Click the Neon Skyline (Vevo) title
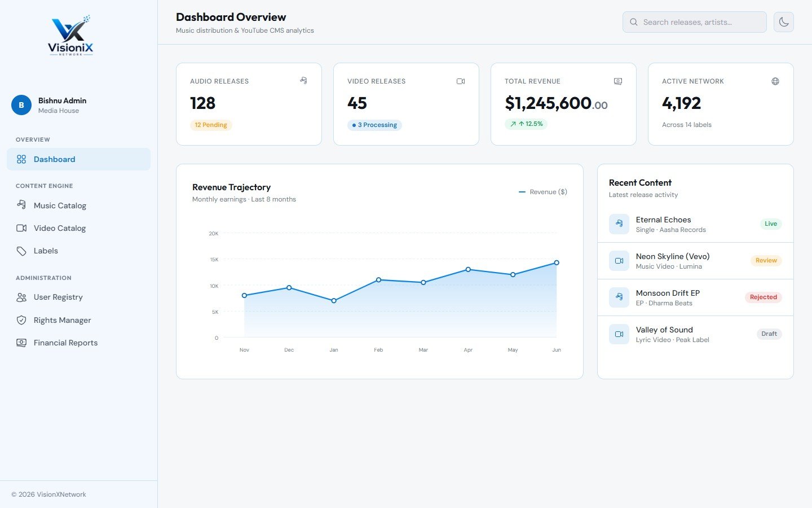The image size is (812, 508). pos(673,256)
